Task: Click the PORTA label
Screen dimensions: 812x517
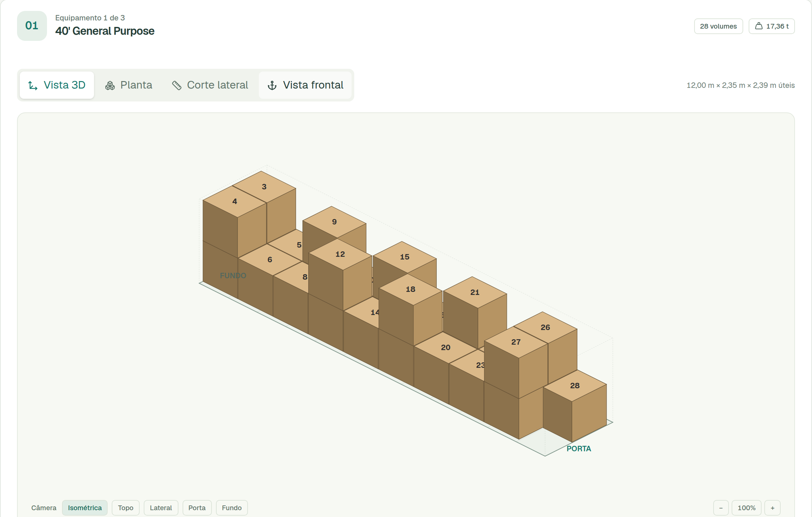Action: [579, 449]
